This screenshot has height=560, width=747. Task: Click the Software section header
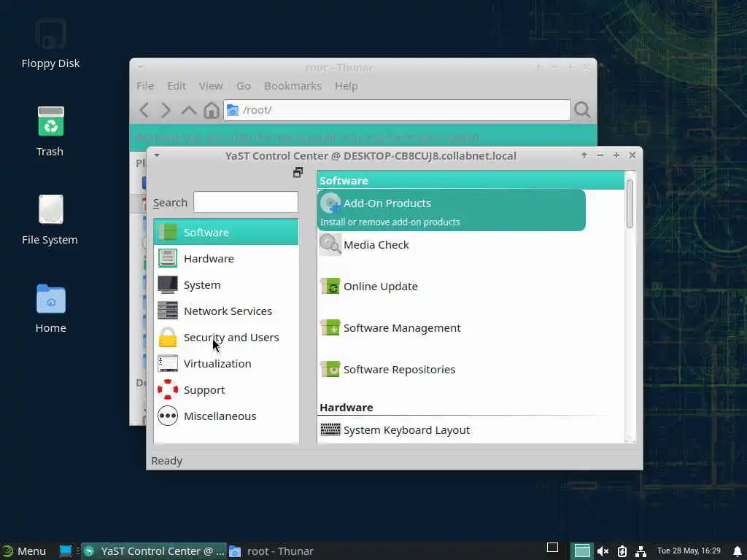point(471,181)
